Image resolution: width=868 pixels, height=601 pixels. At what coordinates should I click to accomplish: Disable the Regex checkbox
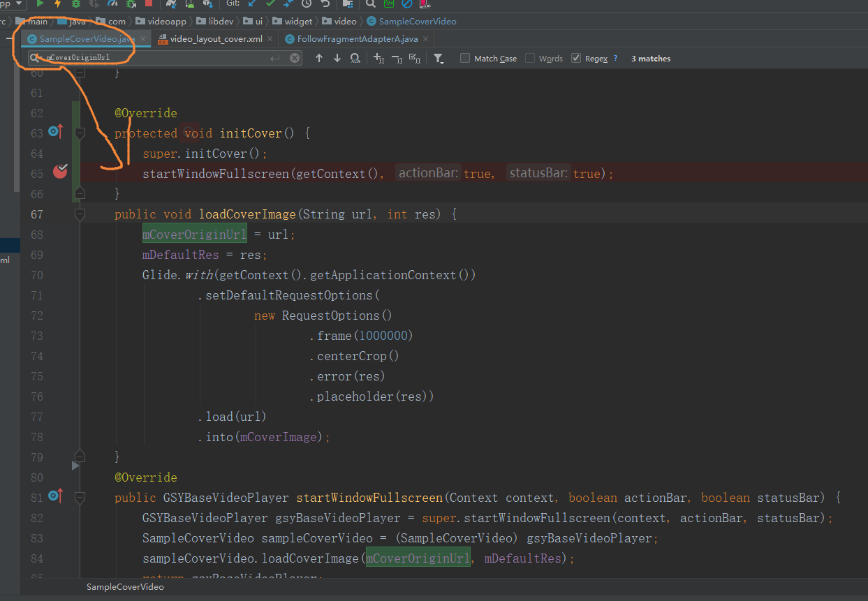(x=576, y=58)
